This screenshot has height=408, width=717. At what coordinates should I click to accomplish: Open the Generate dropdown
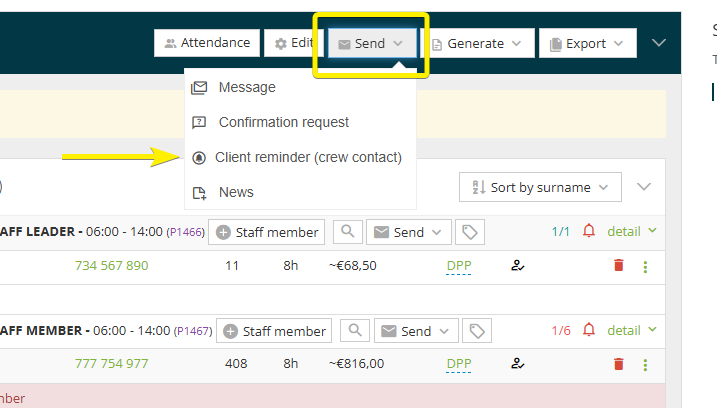tap(476, 43)
